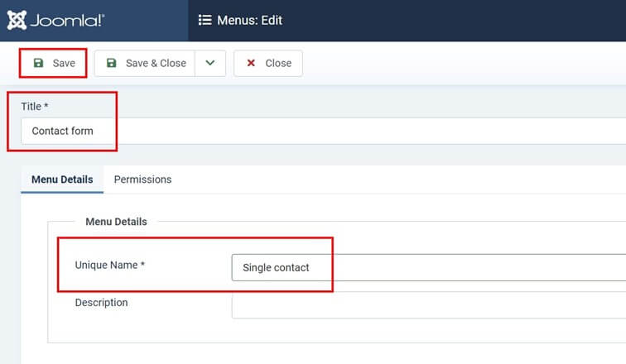This screenshot has height=364, width=626.
Task: Click the Menus: Edit heading text
Action: (x=249, y=21)
